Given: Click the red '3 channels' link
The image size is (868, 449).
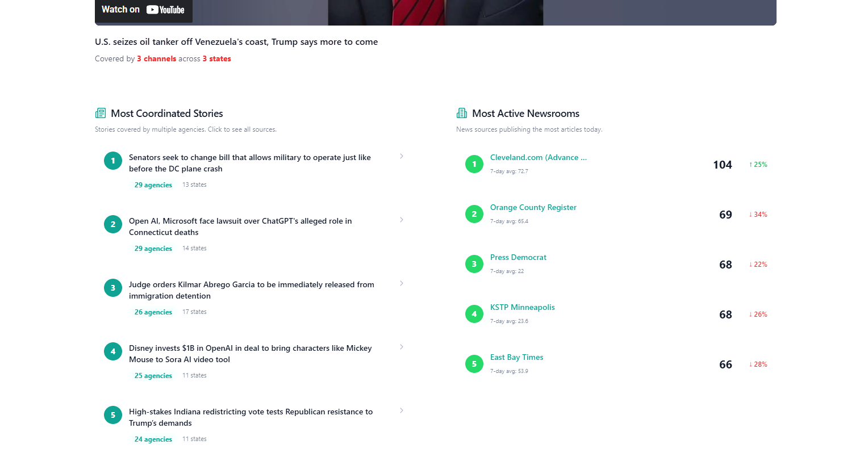Looking at the screenshot, I should pos(157,59).
